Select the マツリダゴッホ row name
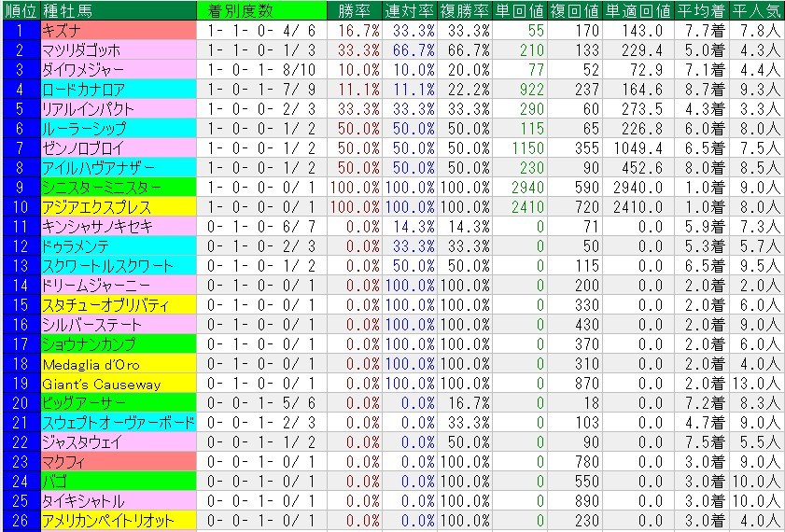This screenshot has height=532, width=785. click(119, 50)
